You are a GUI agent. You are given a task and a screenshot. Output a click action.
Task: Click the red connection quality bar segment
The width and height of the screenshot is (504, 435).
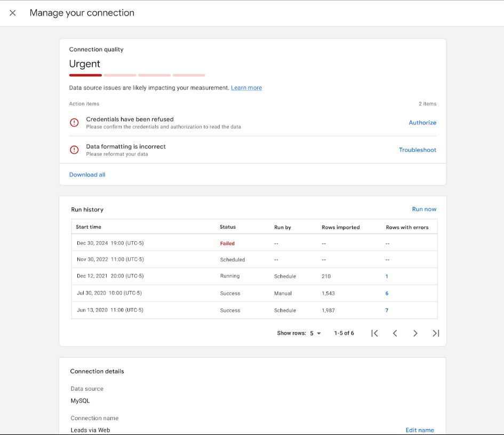tap(85, 75)
